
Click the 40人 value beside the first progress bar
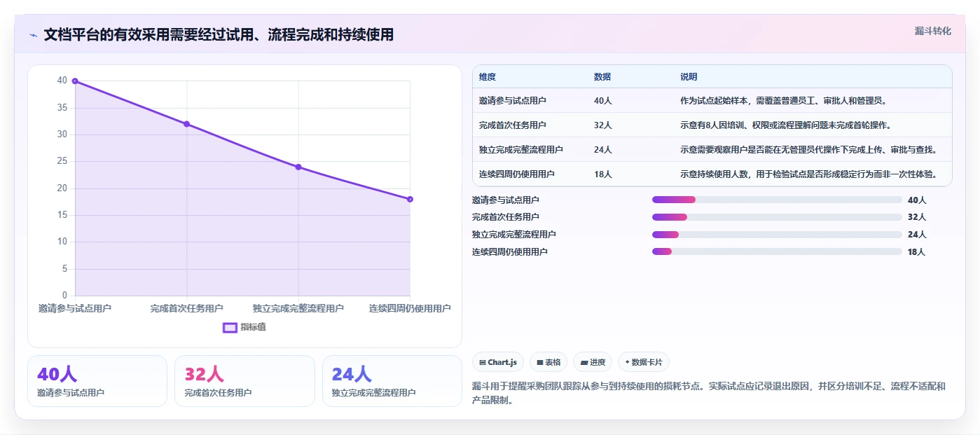click(917, 200)
